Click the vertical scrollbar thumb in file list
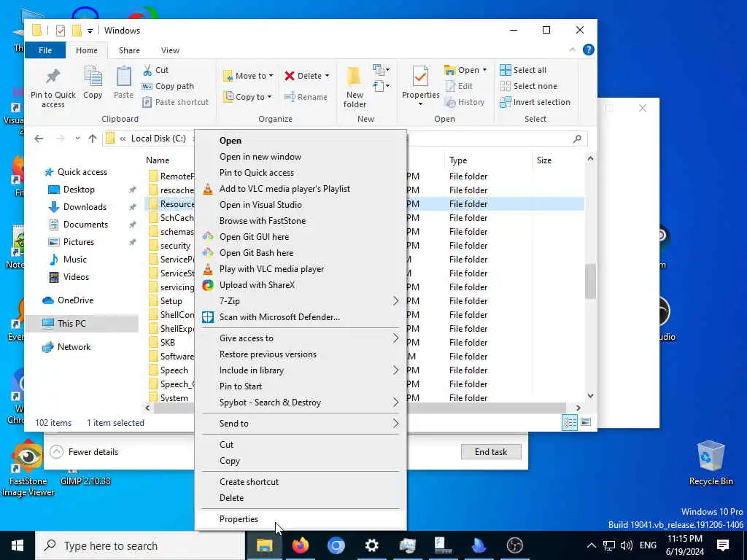The height and width of the screenshot is (560, 747). coord(590,281)
